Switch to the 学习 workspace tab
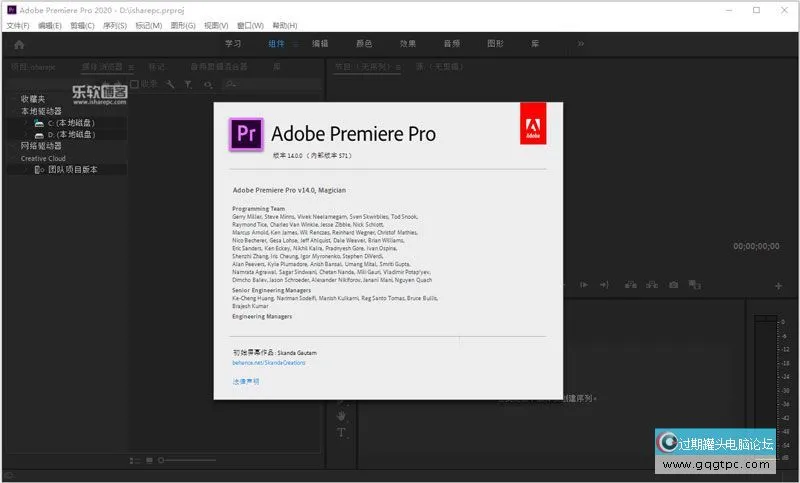 (233, 44)
